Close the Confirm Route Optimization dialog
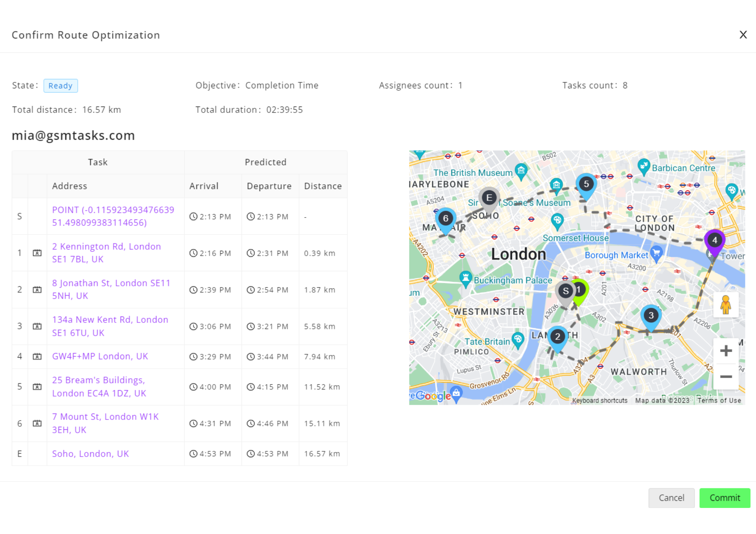756x534 pixels. [743, 35]
